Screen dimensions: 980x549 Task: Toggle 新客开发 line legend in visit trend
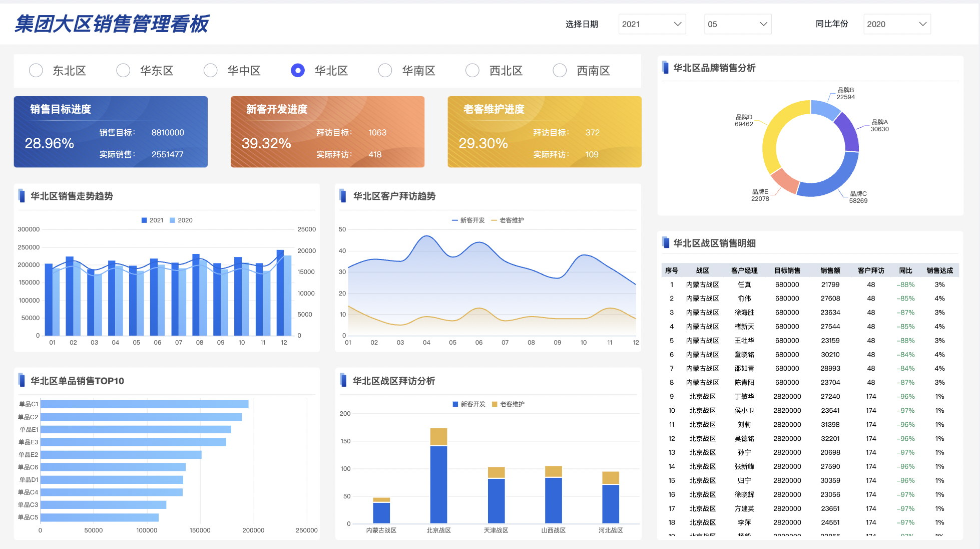[454, 220]
